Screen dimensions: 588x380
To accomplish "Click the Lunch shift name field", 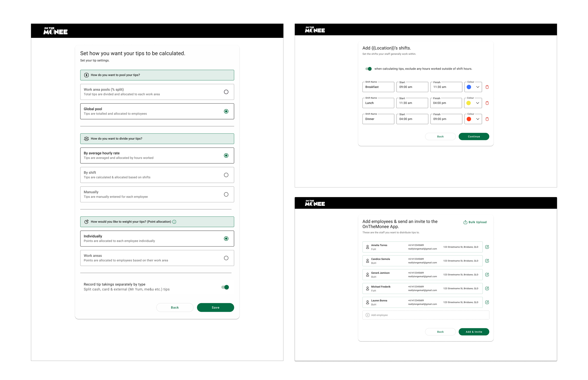I will pyautogui.click(x=378, y=103).
